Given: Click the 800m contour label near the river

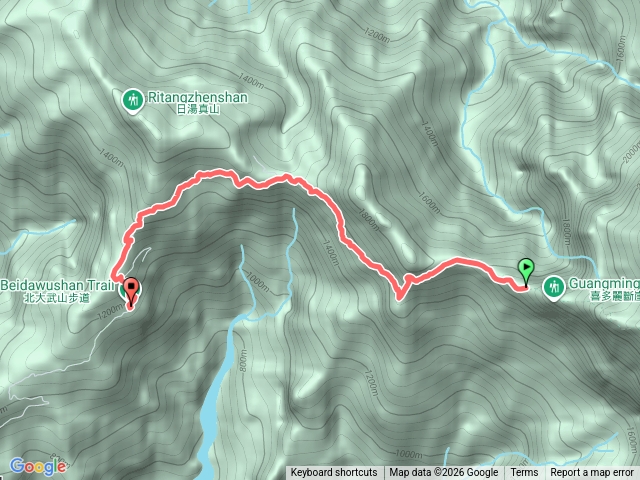Looking at the screenshot, I should pos(244,361).
